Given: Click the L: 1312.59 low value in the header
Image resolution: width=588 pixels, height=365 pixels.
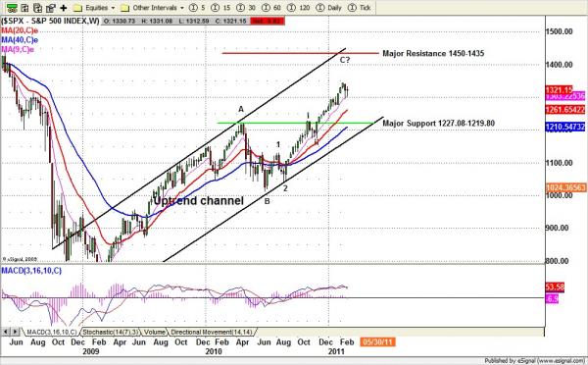Looking at the screenshot, I should pos(193,21).
